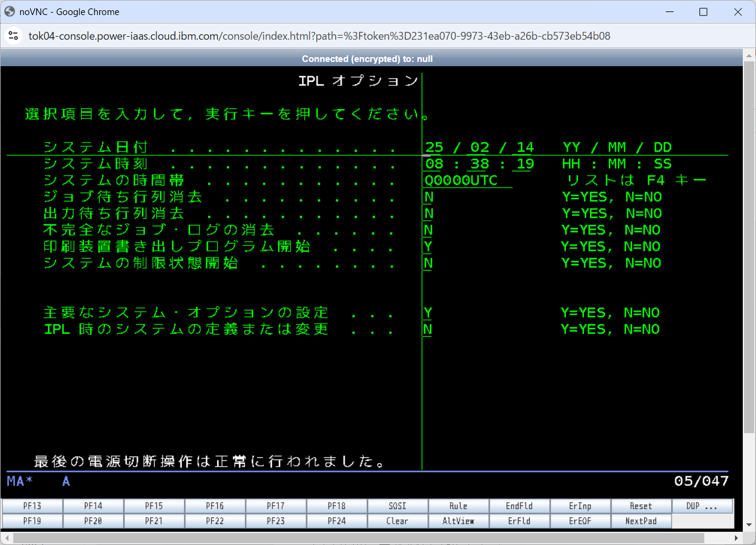Click the PF18 function key button
Screen dimensions: 756x545
(x=337, y=506)
